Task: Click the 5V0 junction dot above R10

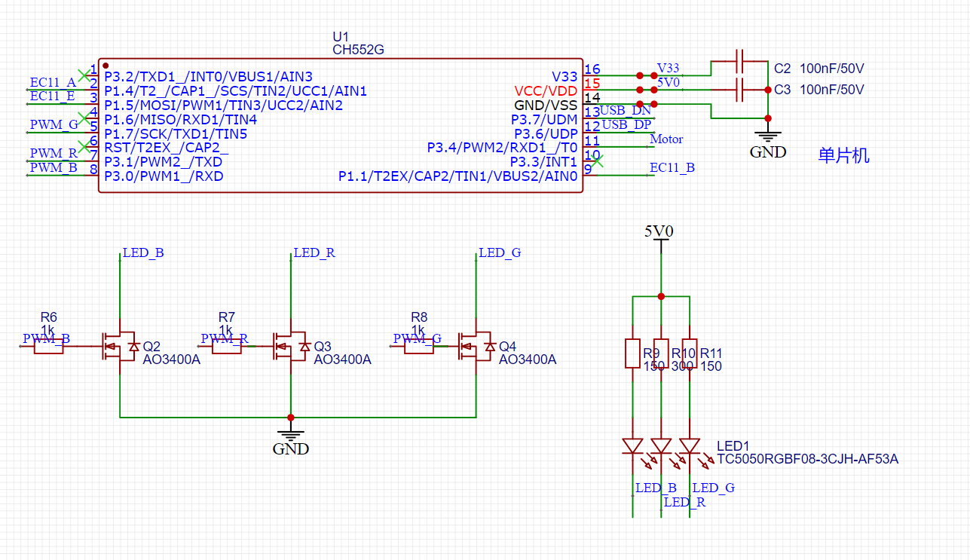Action: [661, 296]
